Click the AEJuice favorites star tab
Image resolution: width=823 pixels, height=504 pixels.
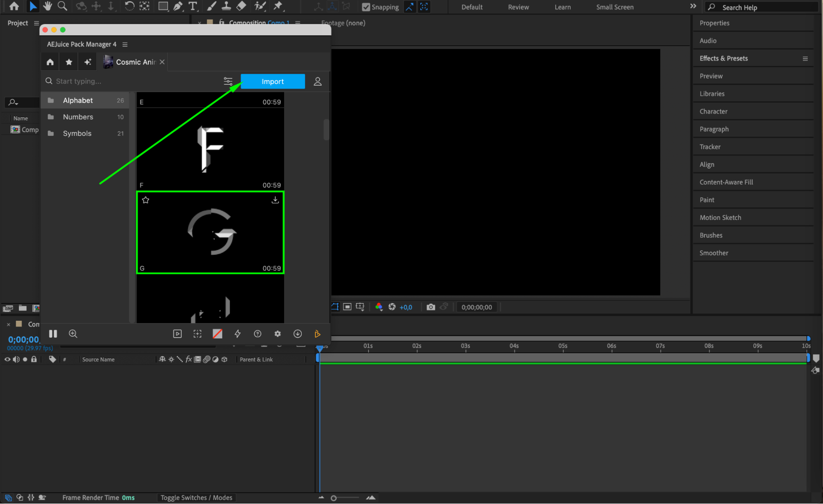69,62
